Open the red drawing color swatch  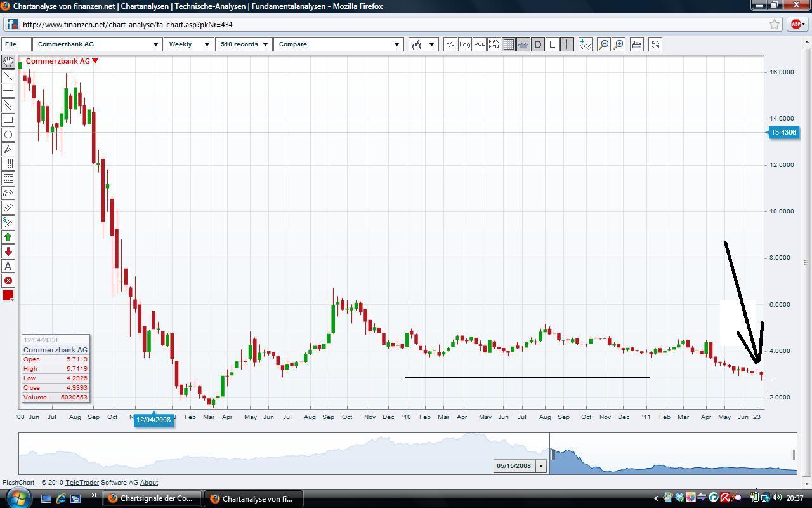point(8,295)
